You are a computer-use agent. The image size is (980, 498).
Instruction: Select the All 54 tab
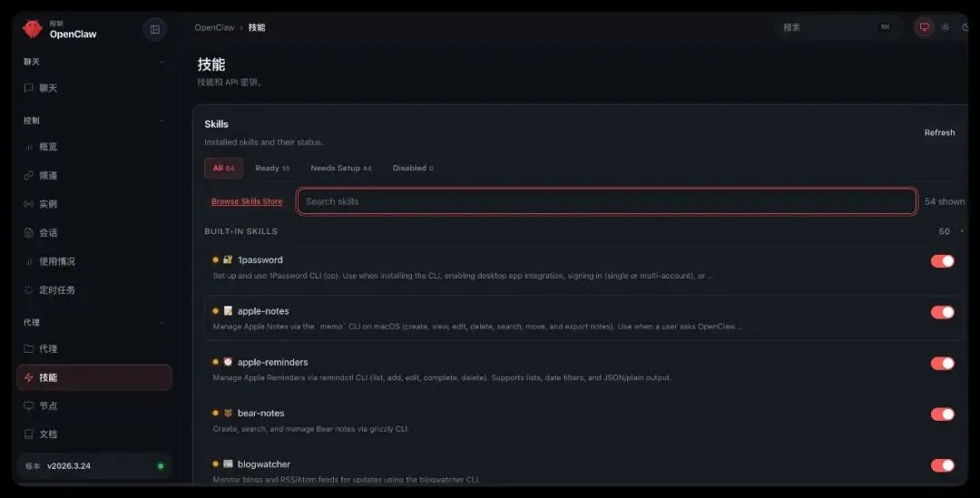click(x=224, y=168)
